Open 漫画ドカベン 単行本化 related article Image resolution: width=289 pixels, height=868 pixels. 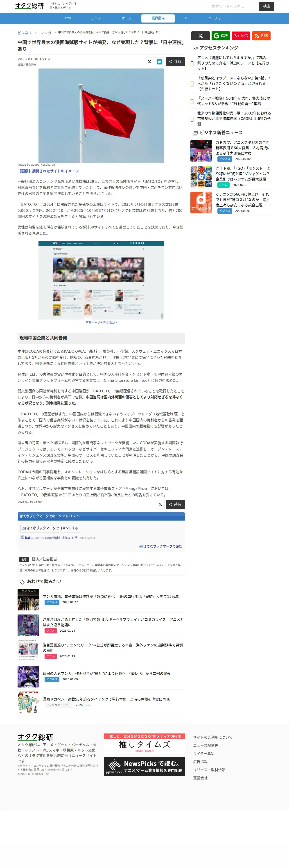tap(106, 699)
